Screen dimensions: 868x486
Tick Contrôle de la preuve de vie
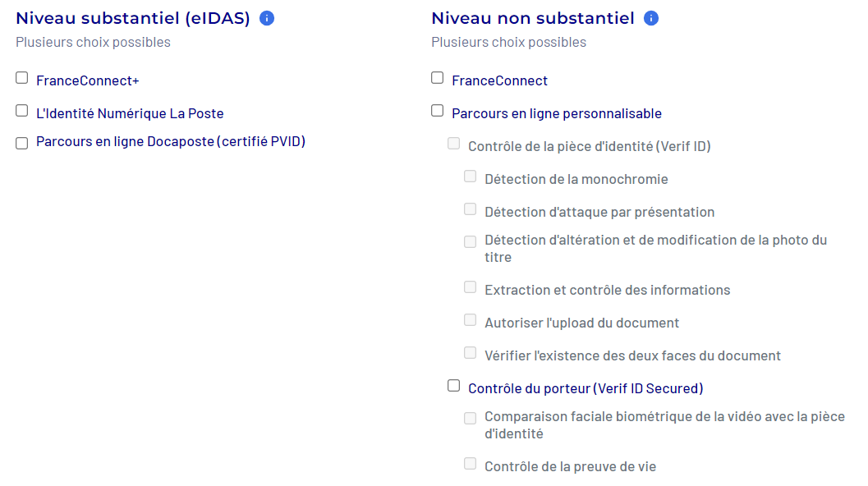click(471, 464)
